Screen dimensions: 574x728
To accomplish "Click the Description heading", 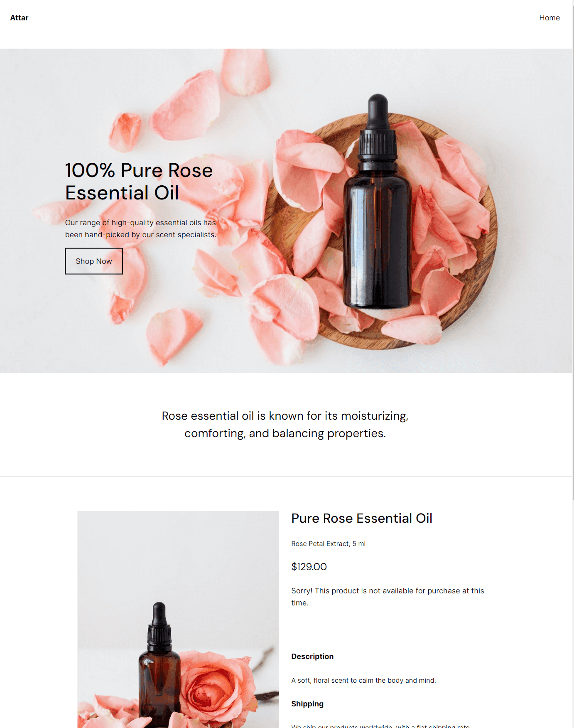I will tap(312, 657).
